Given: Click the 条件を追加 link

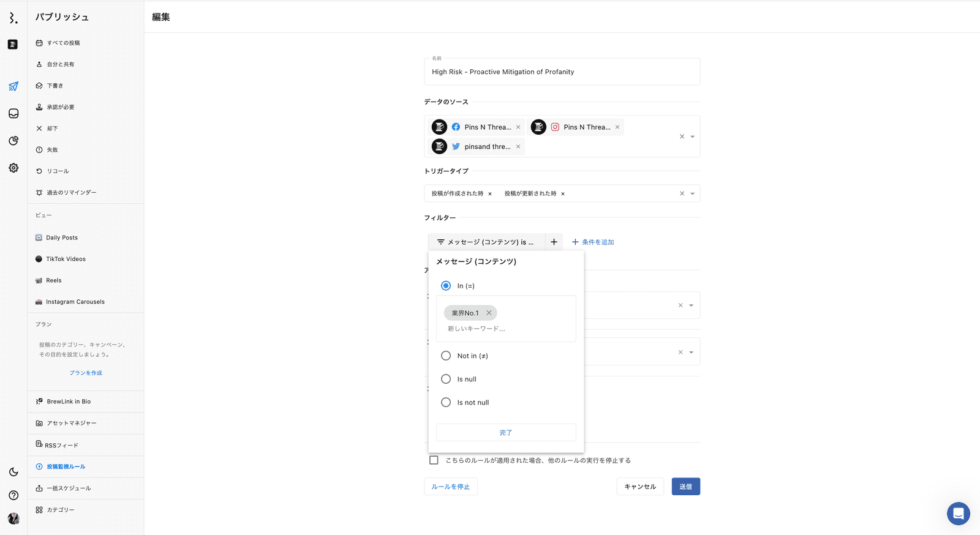Looking at the screenshot, I should (x=593, y=242).
